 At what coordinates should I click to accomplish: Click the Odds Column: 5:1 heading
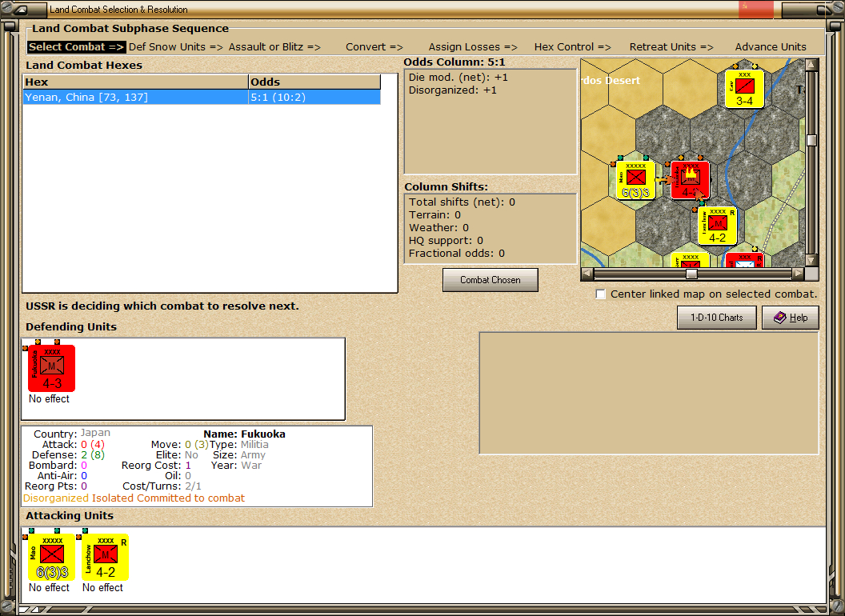click(x=455, y=62)
